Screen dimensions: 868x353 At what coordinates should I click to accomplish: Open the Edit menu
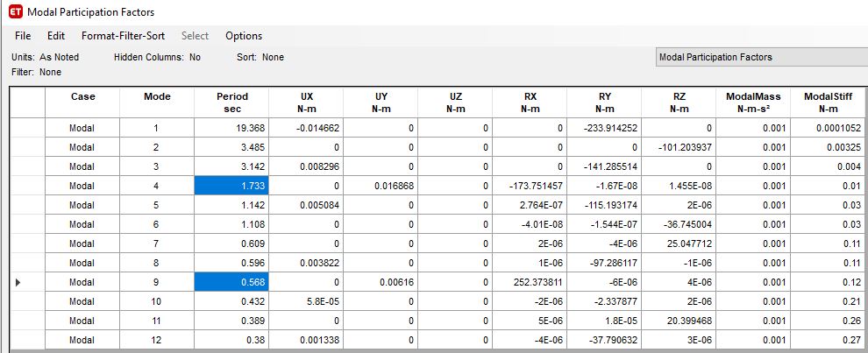tap(56, 36)
